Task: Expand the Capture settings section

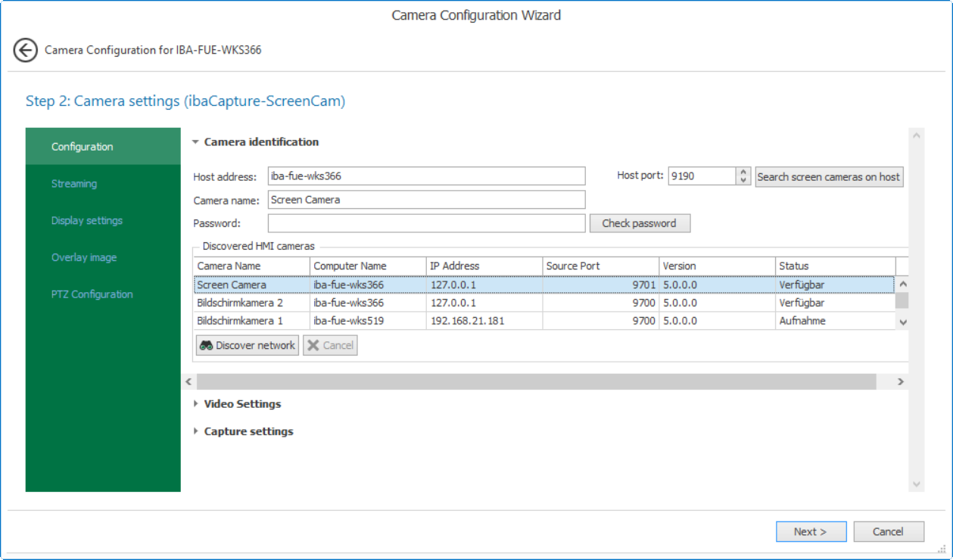Action: [x=196, y=431]
